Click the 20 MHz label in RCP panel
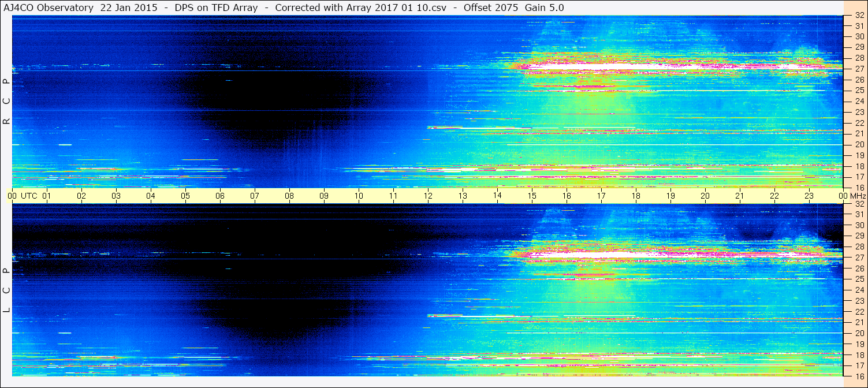 coord(859,144)
